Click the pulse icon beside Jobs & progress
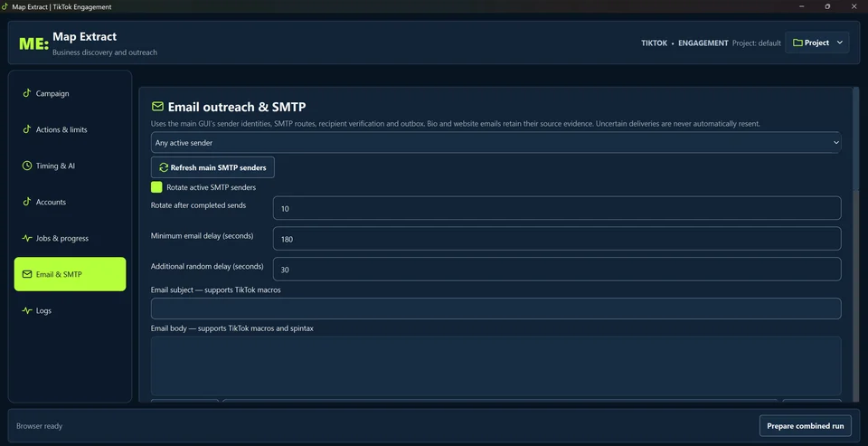868x446 pixels. (x=26, y=238)
